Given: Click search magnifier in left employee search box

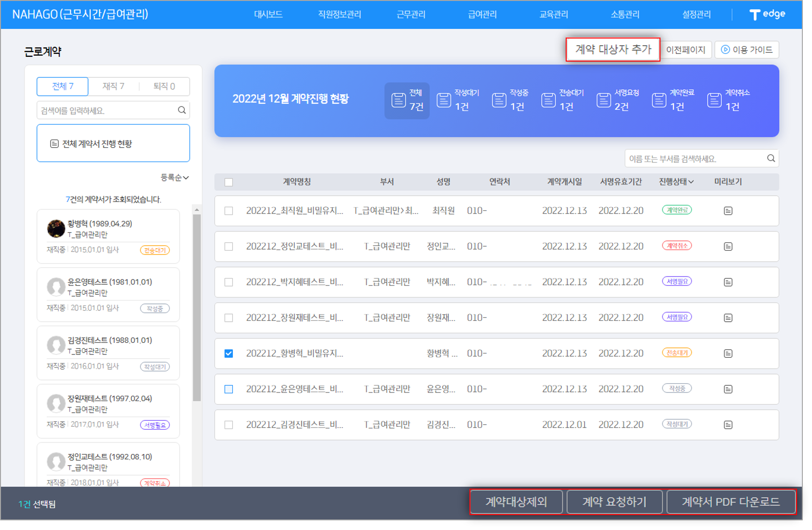Looking at the screenshot, I should 182,110.
